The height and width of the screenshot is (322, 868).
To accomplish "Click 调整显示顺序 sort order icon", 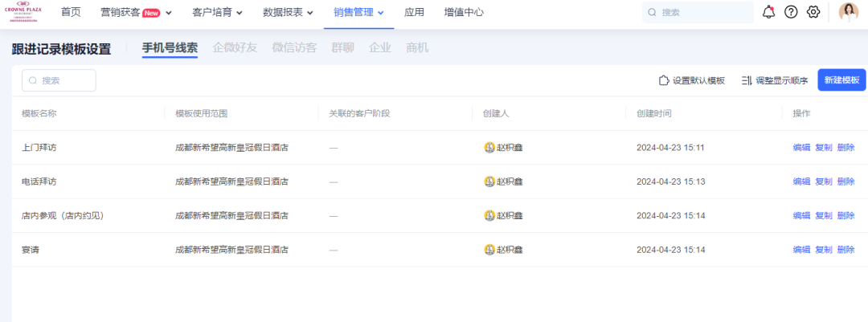I will 747,80.
